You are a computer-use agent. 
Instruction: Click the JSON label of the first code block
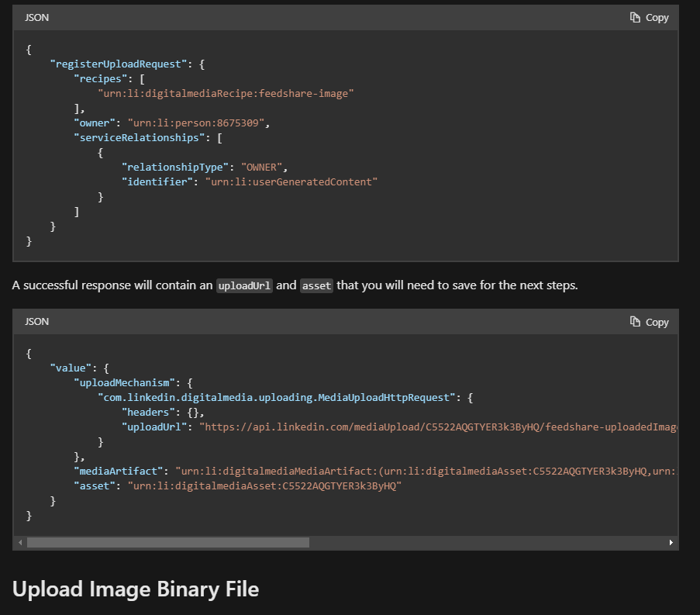[x=36, y=17]
